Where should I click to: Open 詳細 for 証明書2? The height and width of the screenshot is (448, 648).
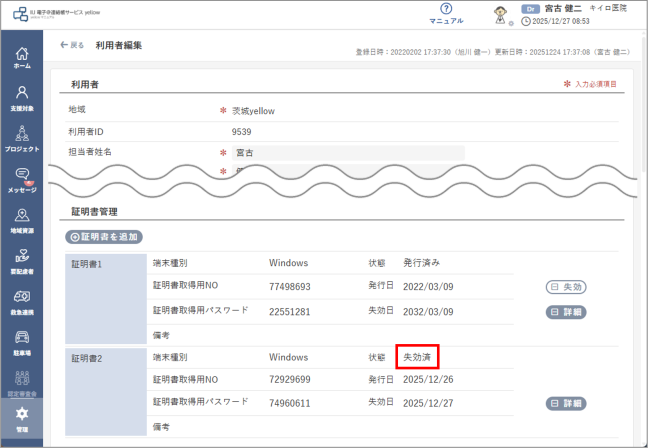point(565,403)
